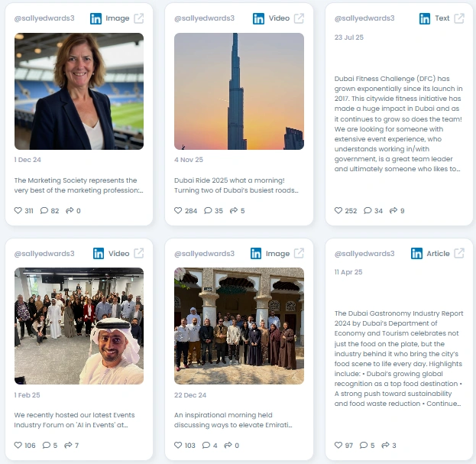Click LinkedIn icon on the Article post
The image size is (476, 464).
pyautogui.click(x=416, y=253)
